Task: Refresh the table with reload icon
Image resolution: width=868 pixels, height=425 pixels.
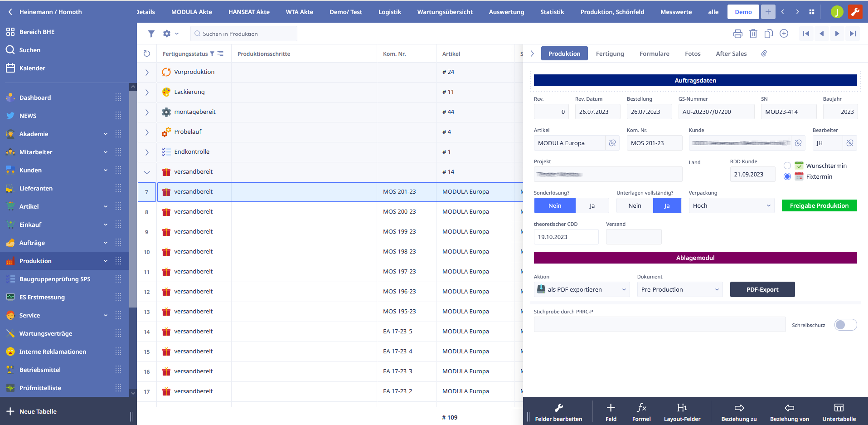Action: pos(147,54)
